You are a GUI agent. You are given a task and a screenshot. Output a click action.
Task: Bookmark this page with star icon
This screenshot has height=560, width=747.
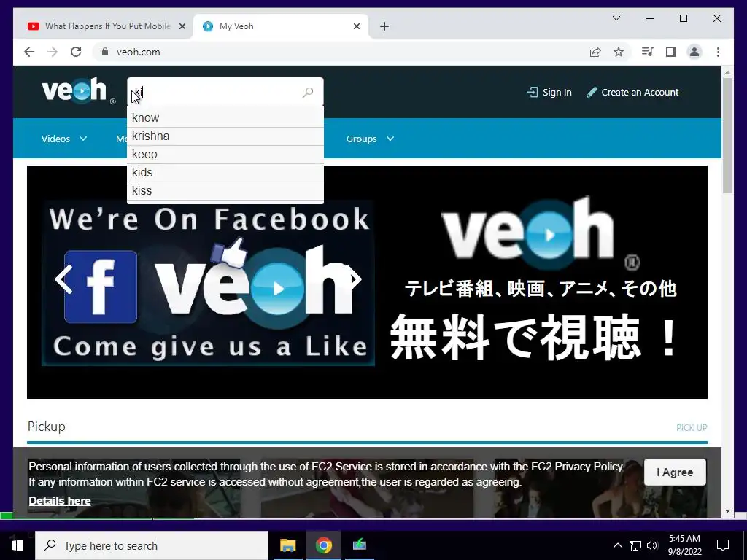tap(619, 52)
